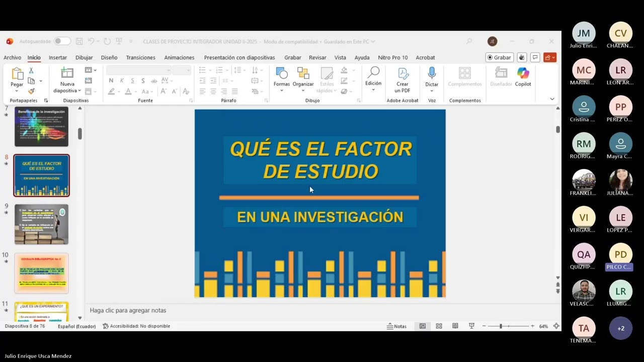Toggle Center paragraph alignment
The width and height of the screenshot is (644, 362).
tap(213, 92)
